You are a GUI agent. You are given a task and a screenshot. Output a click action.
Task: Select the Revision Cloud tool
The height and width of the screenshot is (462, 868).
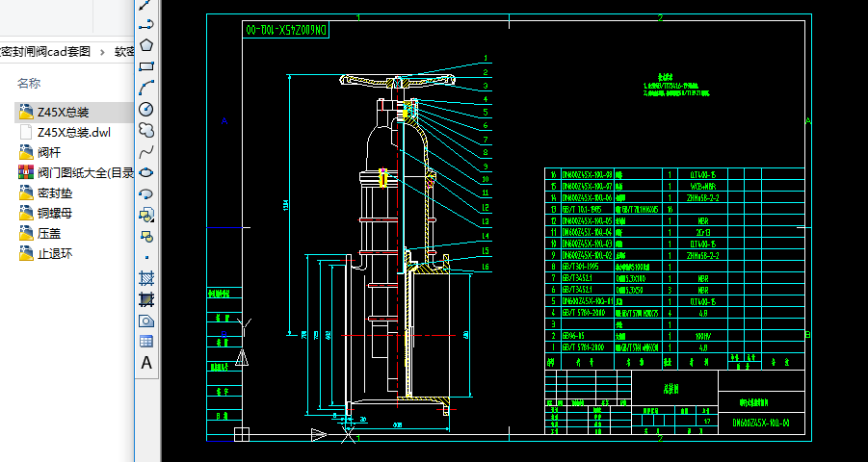pyautogui.click(x=146, y=130)
